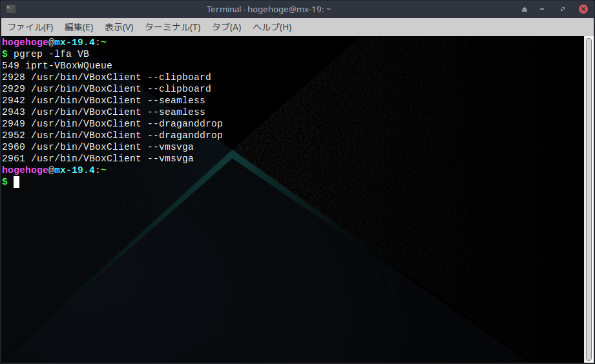
Task: Click the window title 'Terminal - hogehoge@mx-19: ~'
Action: coord(269,9)
